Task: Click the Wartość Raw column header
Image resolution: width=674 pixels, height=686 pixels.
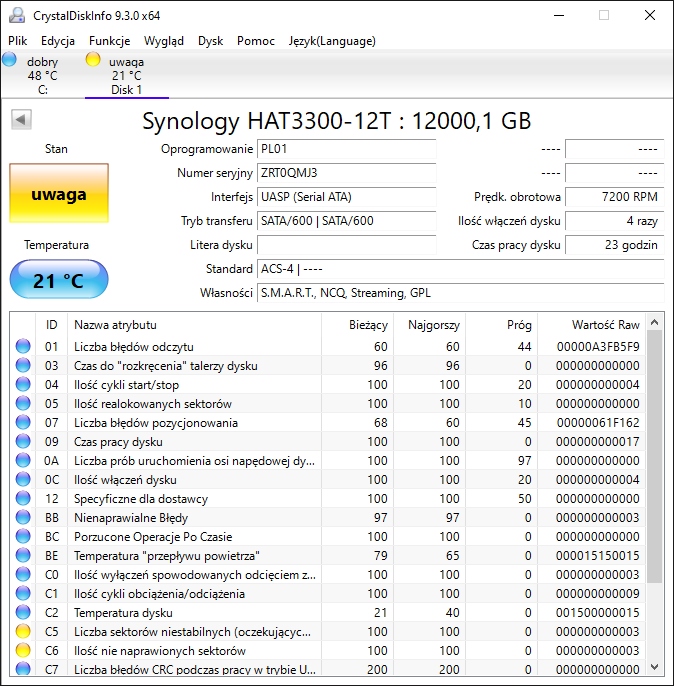Action: (x=592, y=325)
